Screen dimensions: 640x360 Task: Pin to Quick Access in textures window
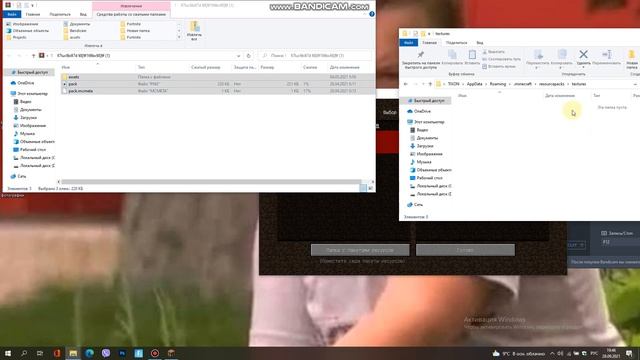(x=421, y=60)
